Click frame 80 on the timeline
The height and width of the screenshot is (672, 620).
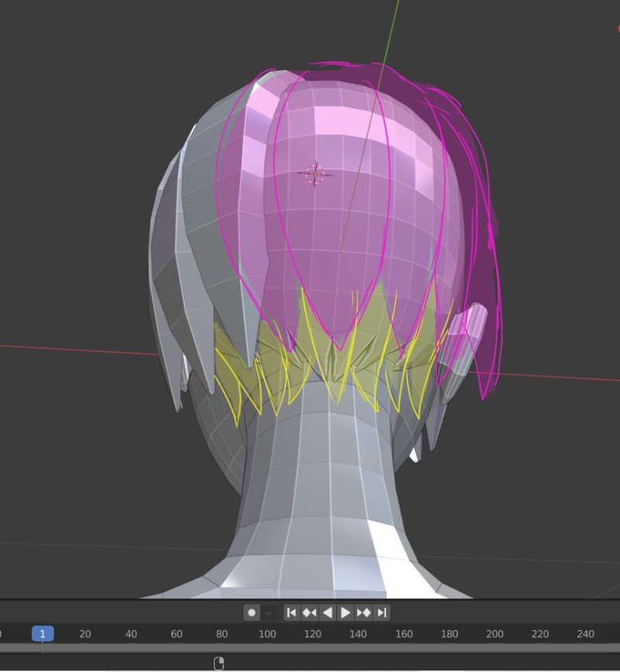pos(222,634)
